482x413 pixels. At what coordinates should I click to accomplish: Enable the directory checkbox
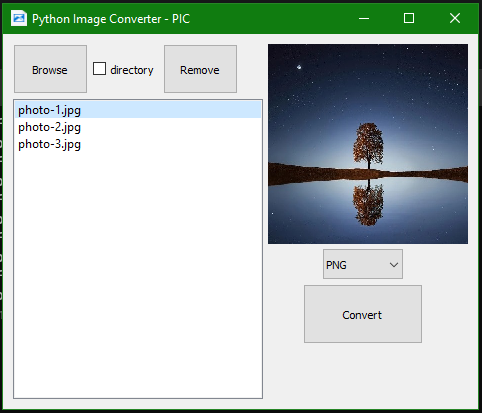coord(99,69)
